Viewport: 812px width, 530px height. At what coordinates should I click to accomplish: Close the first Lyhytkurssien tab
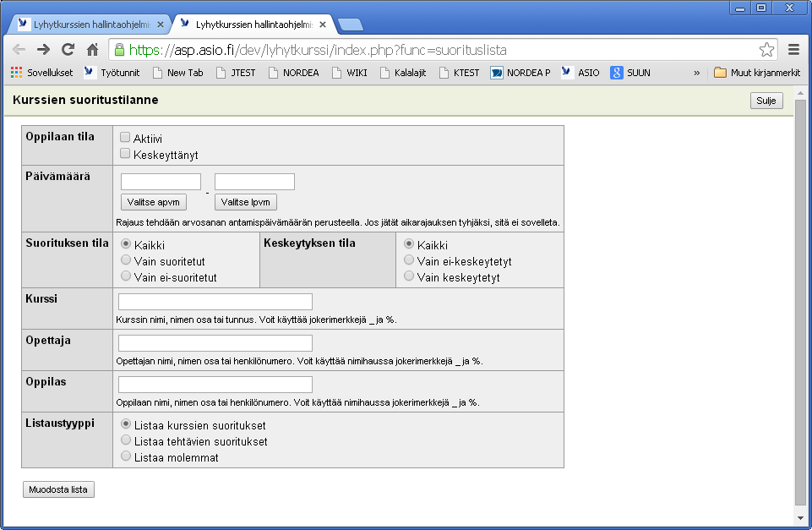[161, 25]
